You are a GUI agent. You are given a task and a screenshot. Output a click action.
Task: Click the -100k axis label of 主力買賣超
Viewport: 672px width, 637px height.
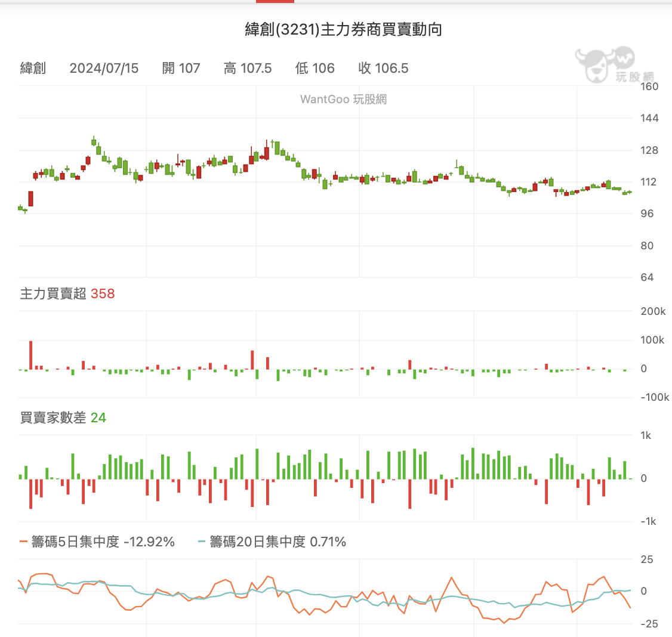[655, 397]
